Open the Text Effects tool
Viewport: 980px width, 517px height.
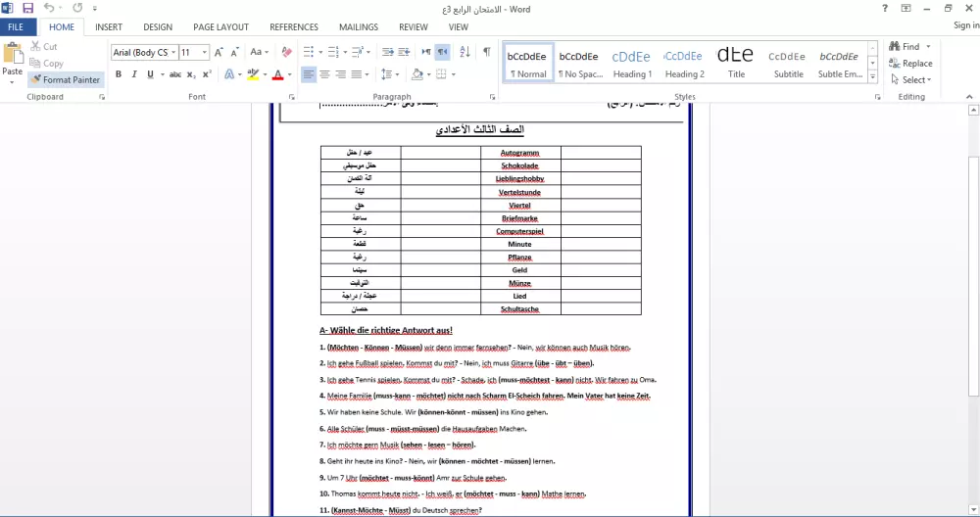pyautogui.click(x=229, y=74)
